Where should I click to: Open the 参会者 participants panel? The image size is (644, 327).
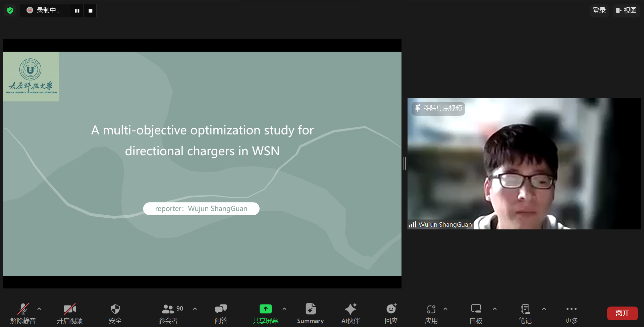(x=169, y=314)
